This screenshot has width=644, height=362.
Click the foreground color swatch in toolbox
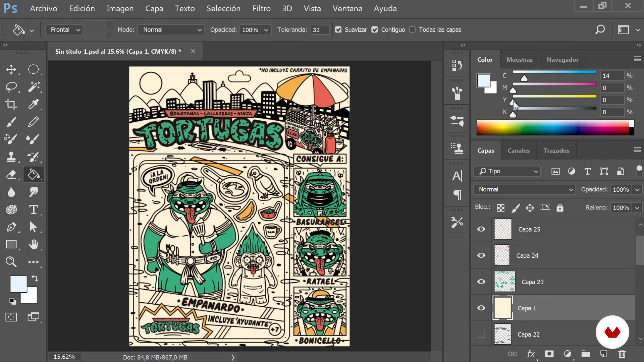[18, 284]
